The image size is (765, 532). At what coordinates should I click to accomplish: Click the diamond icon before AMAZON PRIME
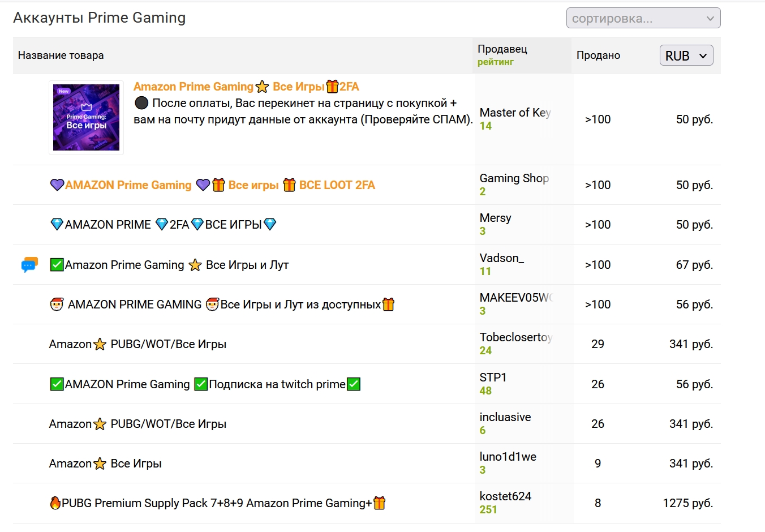click(57, 225)
